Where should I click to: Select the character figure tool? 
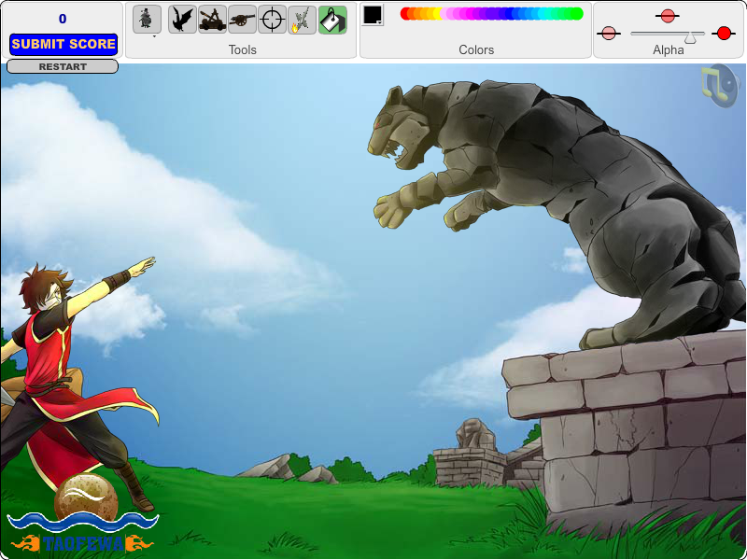click(x=147, y=19)
